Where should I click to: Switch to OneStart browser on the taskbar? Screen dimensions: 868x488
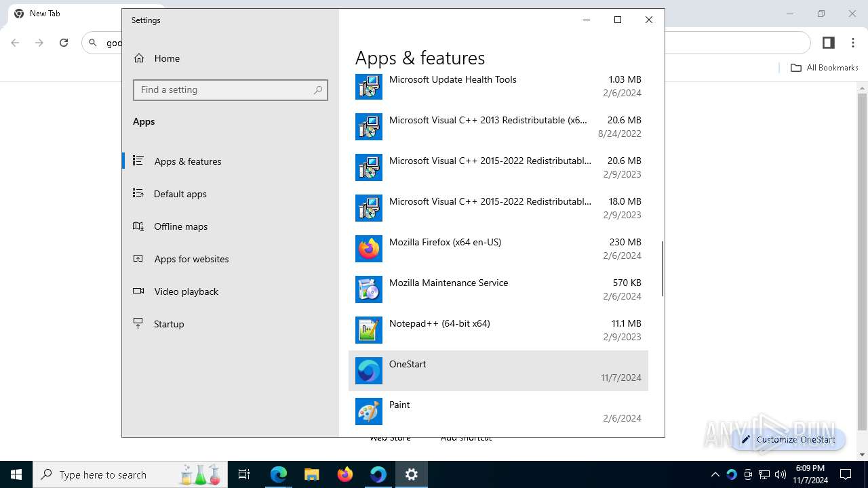378,474
